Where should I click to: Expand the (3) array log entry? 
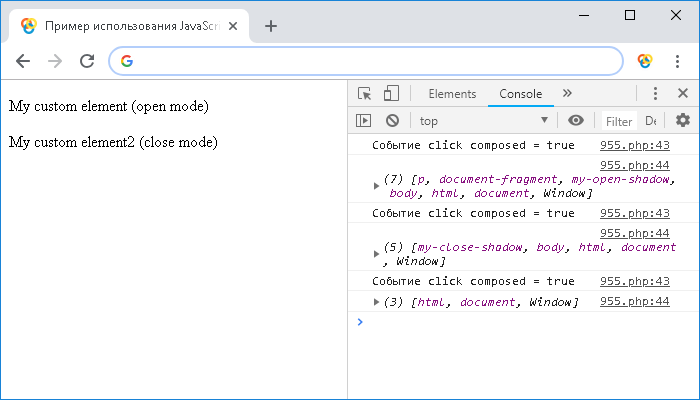[376, 302]
